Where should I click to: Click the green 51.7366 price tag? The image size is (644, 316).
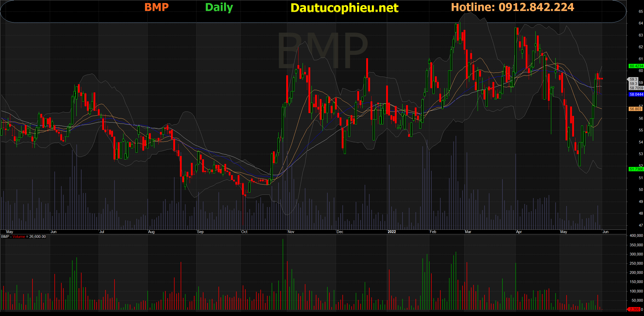(636, 169)
